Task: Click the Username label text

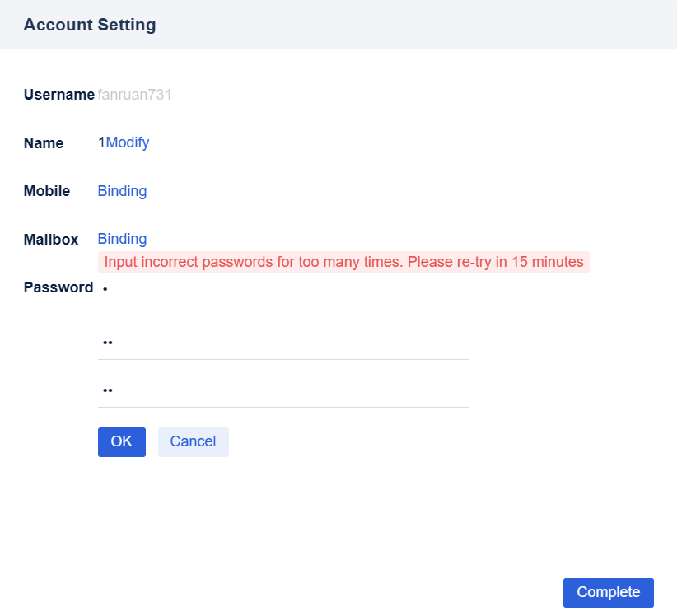Action: 58,95
